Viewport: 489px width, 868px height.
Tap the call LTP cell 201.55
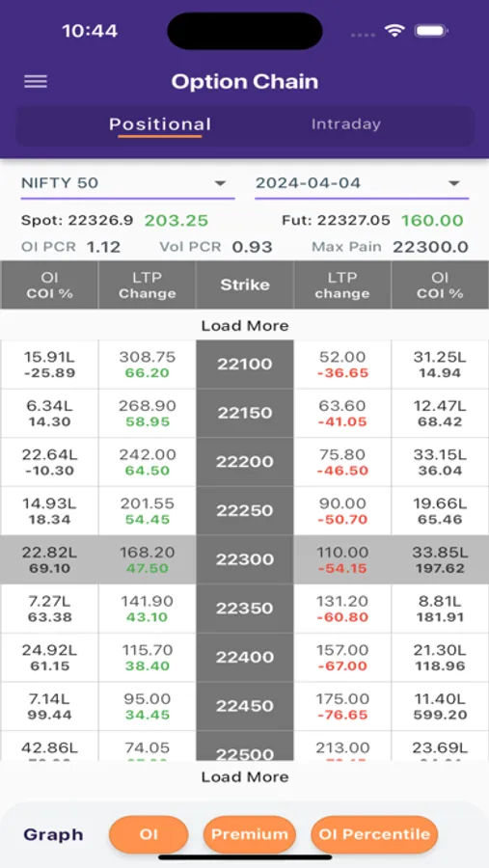[147, 510]
